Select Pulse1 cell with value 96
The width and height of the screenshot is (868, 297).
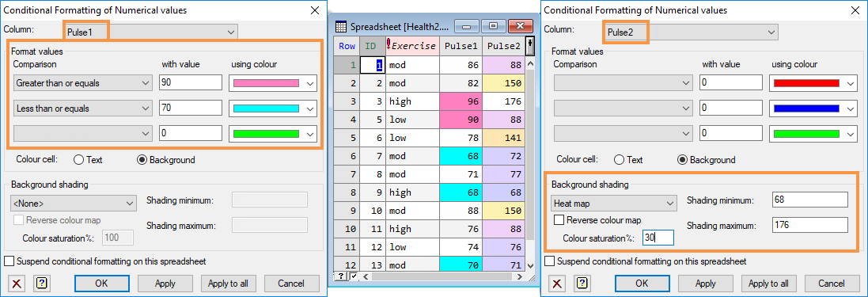click(x=461, y=102)
